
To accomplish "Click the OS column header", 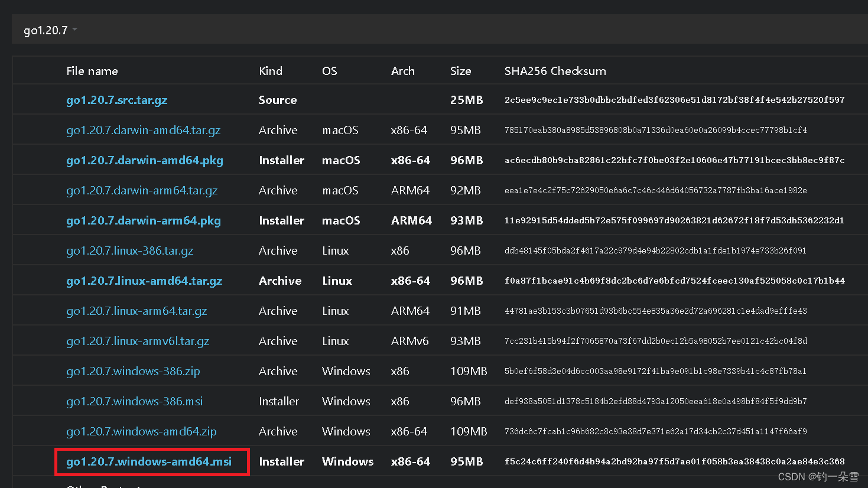I will 330,71.
